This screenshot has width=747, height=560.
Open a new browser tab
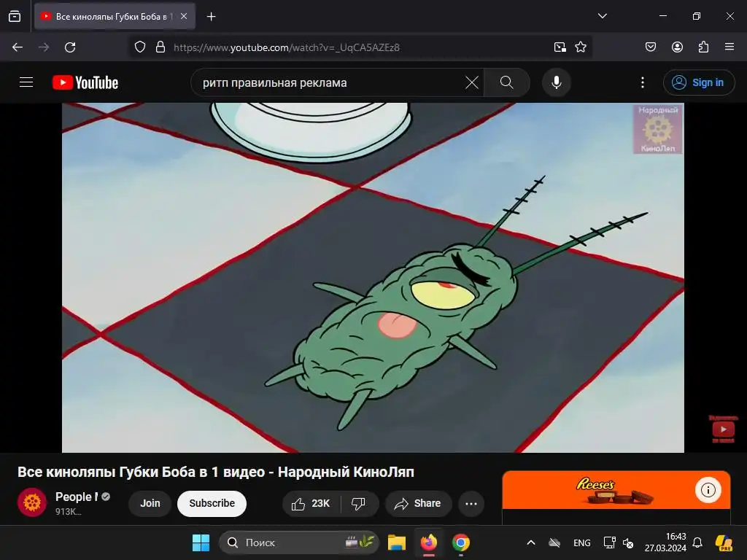click(211, 17)
